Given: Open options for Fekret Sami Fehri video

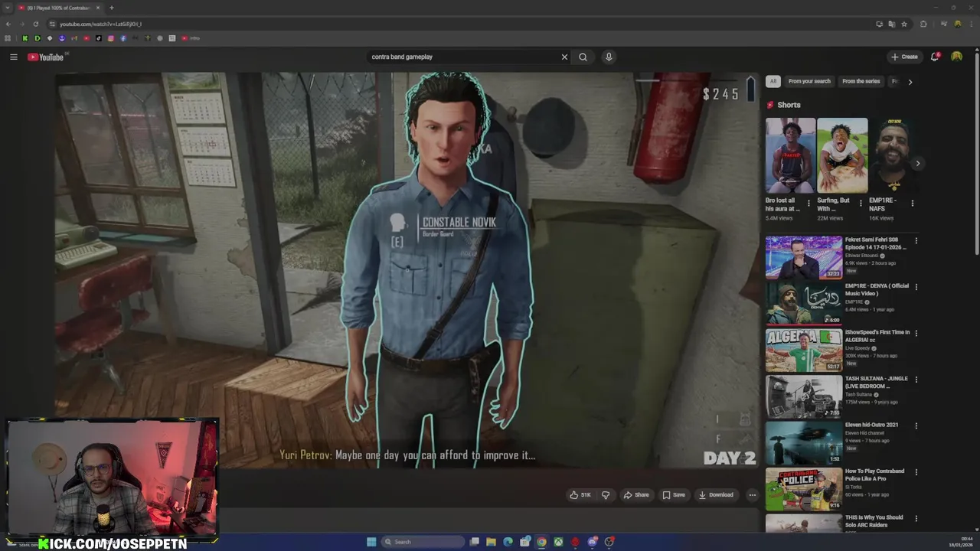Looking at the screenshot, I should (916, 241).
